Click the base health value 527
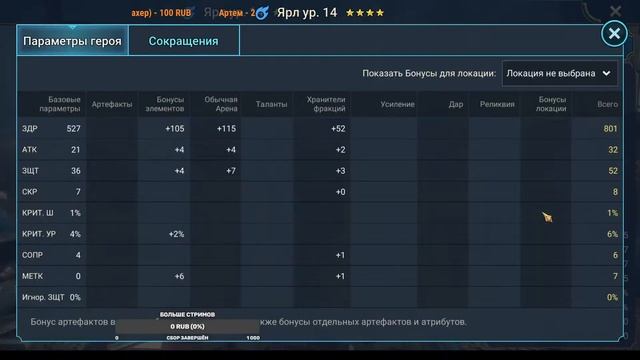 73,129
